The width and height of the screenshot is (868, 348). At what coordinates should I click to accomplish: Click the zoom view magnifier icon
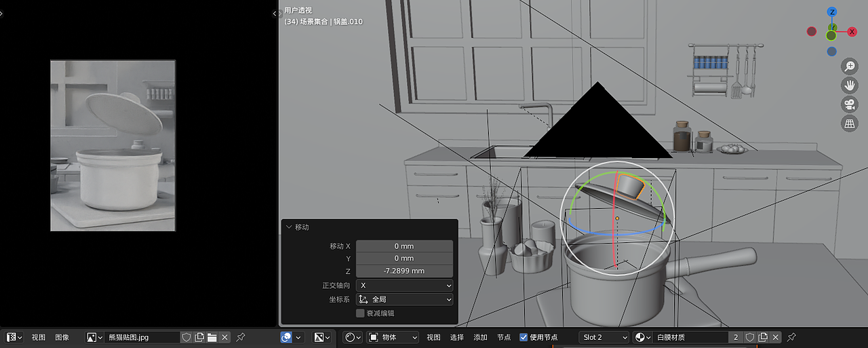[850, 66]
